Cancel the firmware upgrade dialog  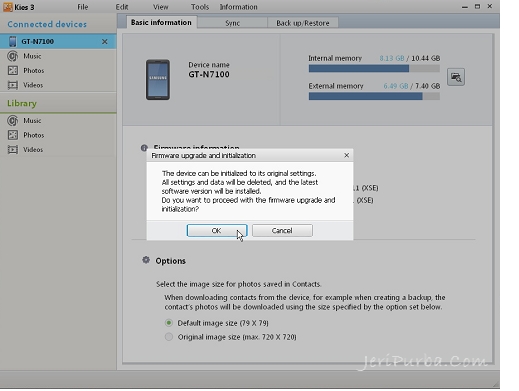pyautogui.click(x=282, y=231)
